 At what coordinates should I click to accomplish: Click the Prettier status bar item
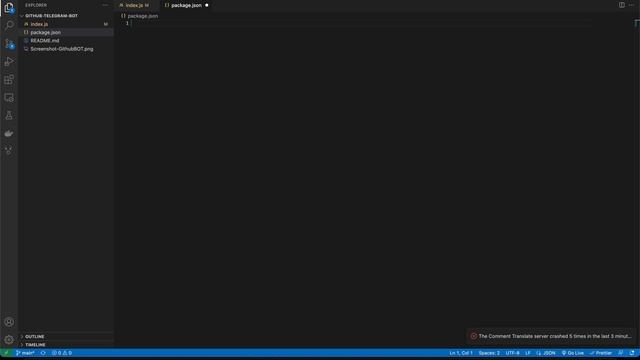[x=601, y=353]
